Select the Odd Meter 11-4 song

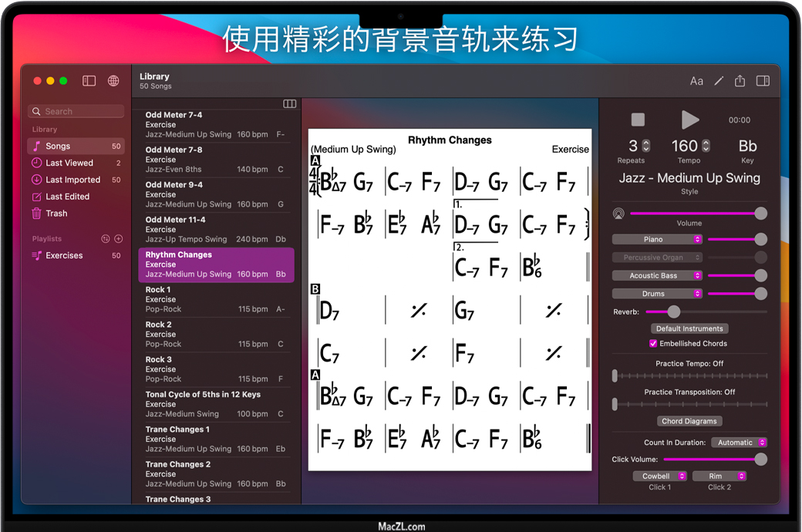click(216, 230)
